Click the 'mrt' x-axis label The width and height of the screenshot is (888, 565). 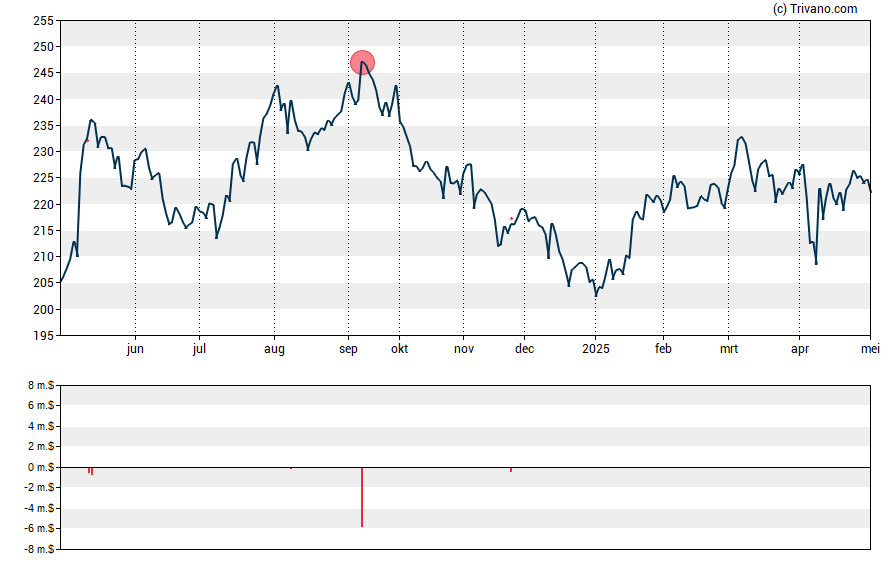point(729,349)
